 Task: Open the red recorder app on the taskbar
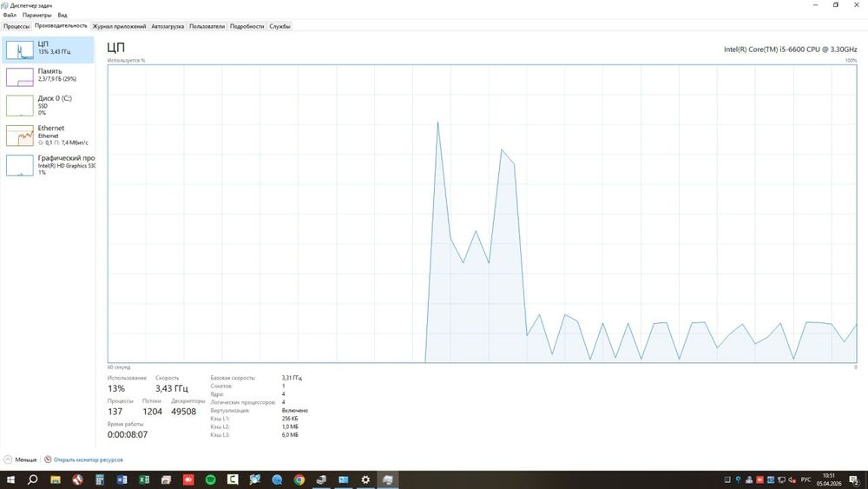pyautogui.click(x=188, y=479)
